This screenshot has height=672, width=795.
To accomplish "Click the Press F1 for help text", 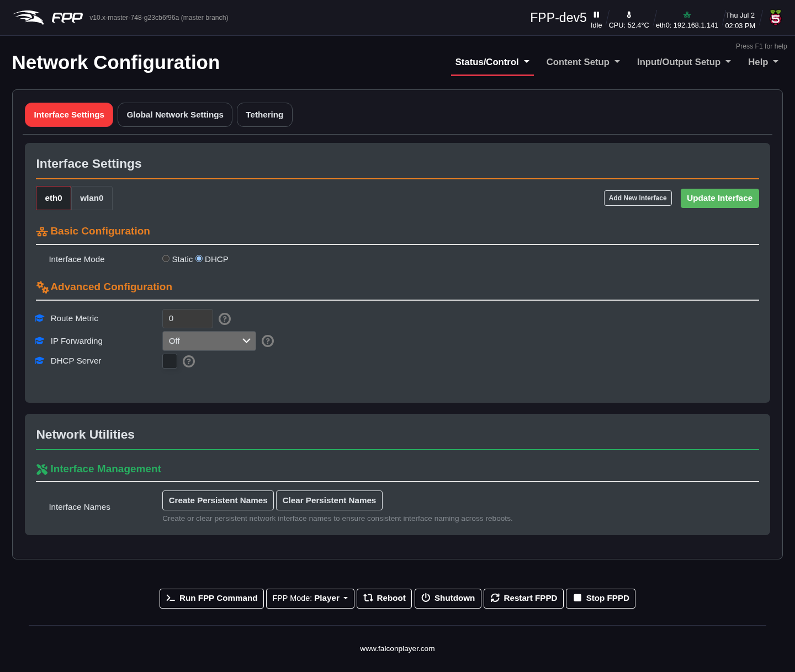I will (761, 46).
